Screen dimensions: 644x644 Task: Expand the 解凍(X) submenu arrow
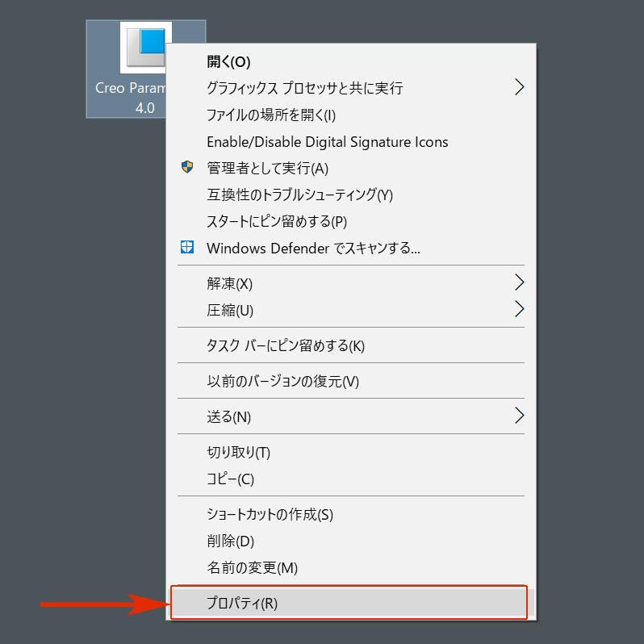519,282
